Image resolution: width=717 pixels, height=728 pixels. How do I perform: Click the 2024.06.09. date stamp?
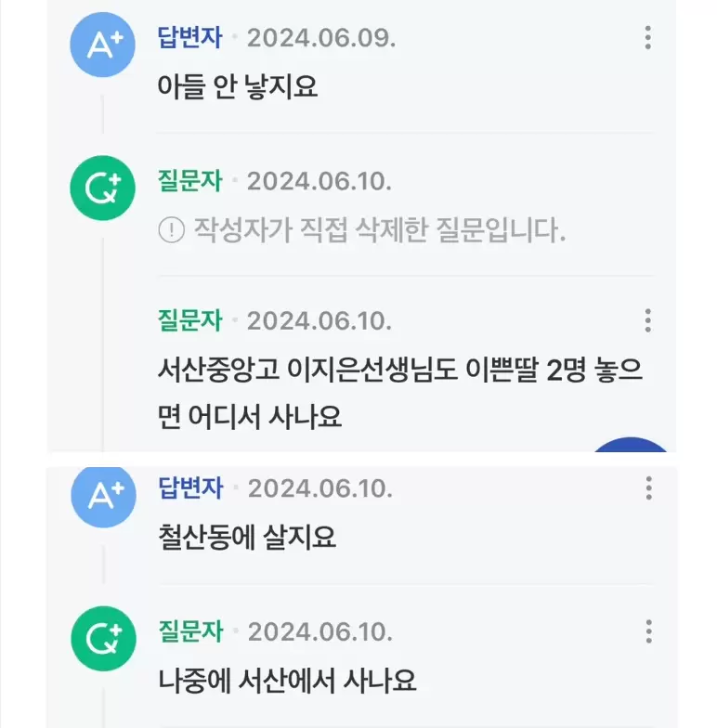[x=321, y=37]
